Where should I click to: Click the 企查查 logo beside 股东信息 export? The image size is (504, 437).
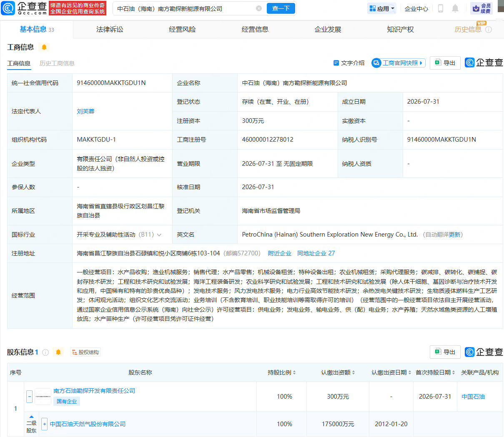point(484,352)
